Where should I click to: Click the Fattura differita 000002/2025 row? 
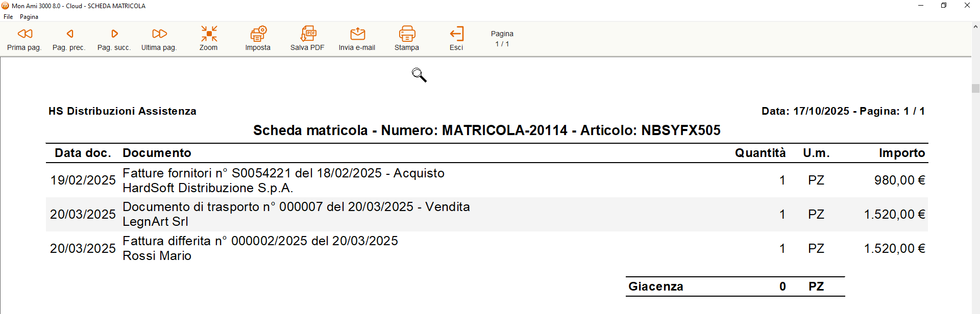click(487, 248)
